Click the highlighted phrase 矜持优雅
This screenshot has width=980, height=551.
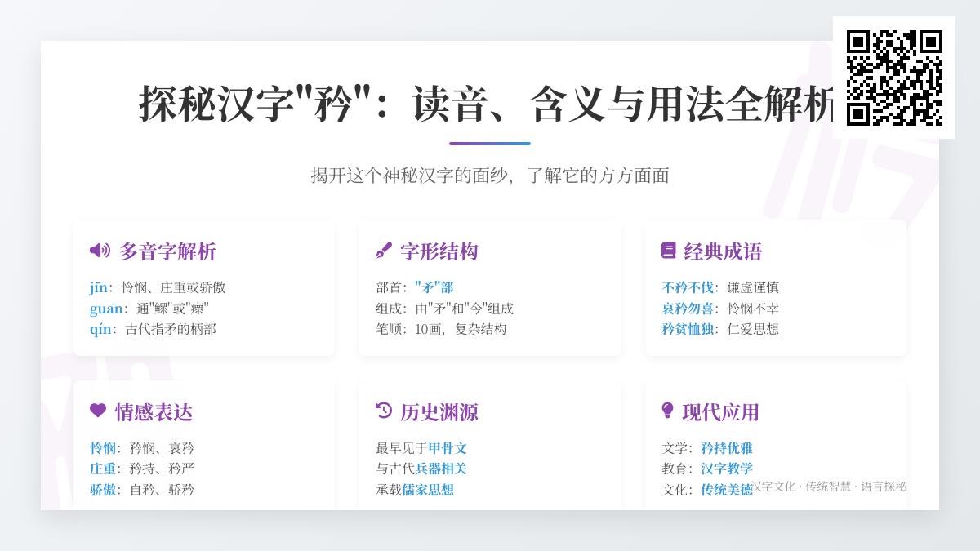tap(727, 448)
